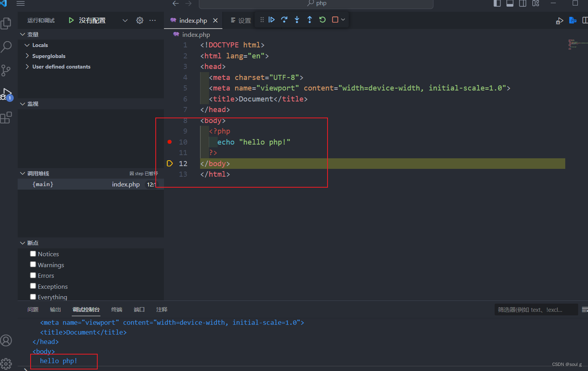Screen dimensions: 588x371
Task: Open the 端口 panel tab
Action: pos(139,309)
